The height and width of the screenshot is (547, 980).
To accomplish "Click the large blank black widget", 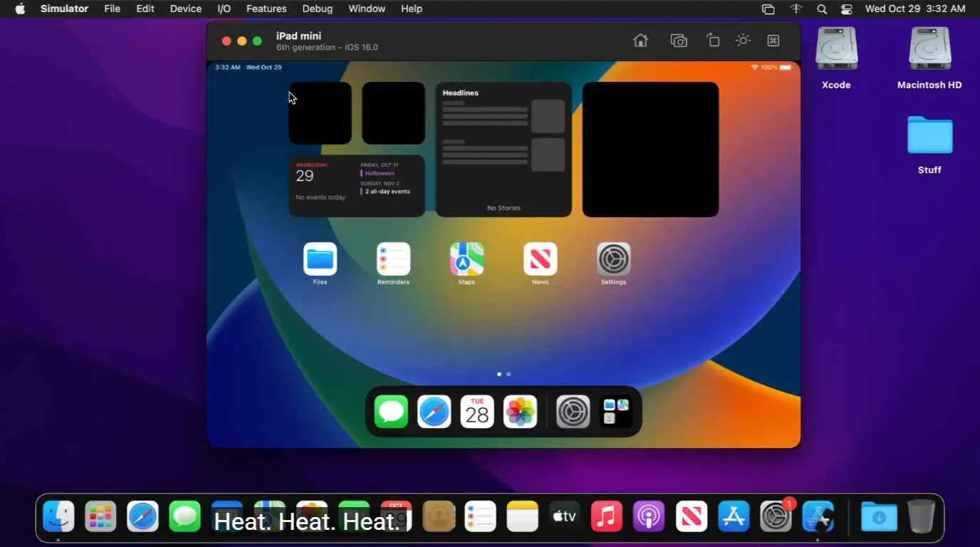I will (650, 149).
